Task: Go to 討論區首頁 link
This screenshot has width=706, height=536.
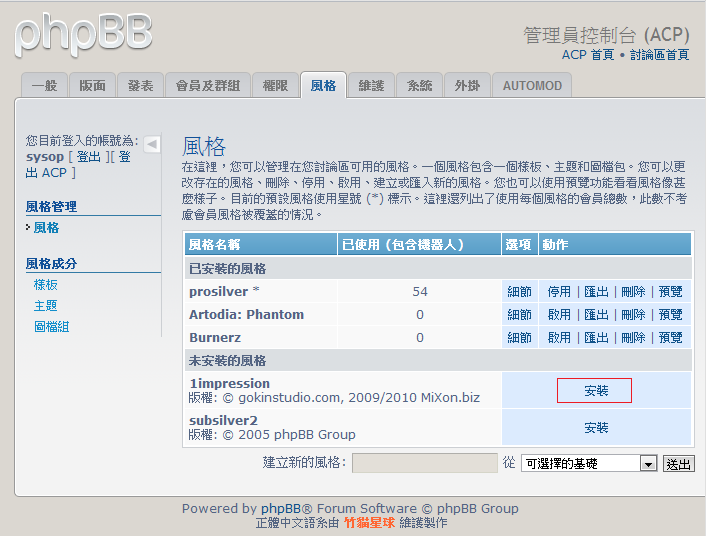Action: 659,55
